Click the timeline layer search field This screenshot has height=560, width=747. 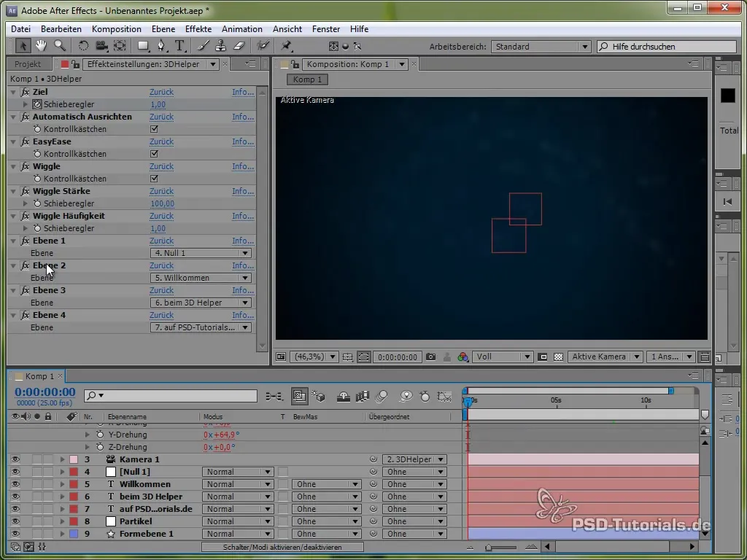coord(171,396)
